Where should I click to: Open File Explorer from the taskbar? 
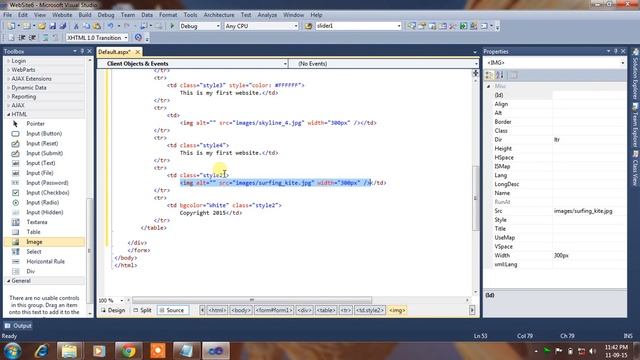coord(69,351)
